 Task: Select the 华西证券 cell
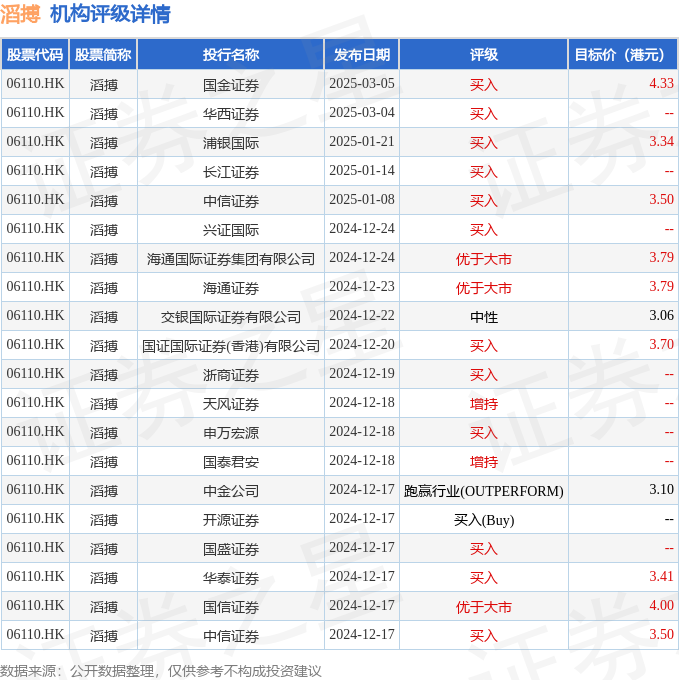[231, 113]
